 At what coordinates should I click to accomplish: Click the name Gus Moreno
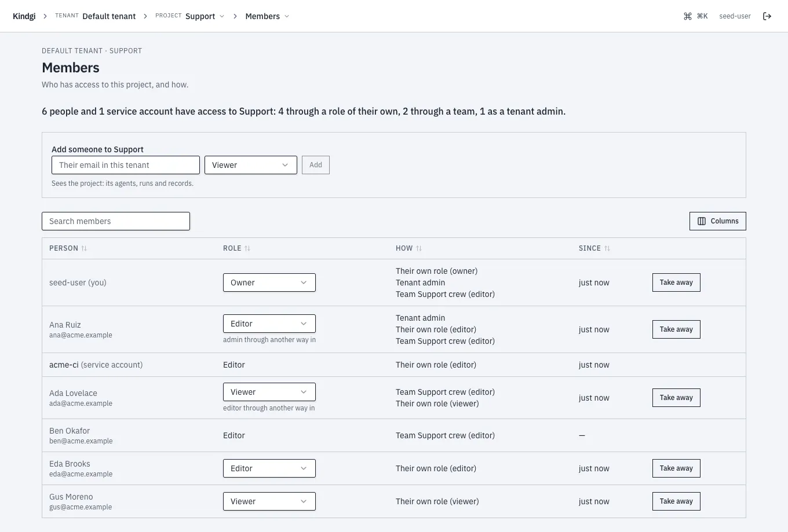(x=71, y=497)
